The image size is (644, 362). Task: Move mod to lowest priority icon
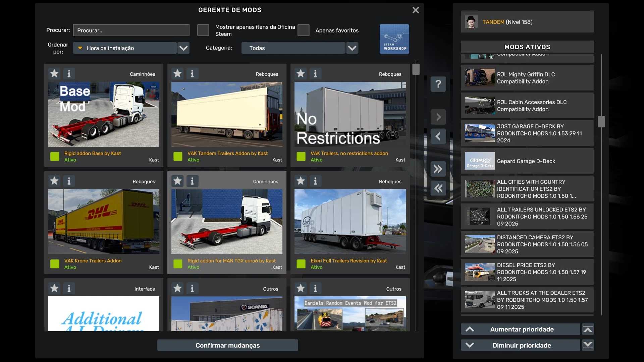588,345
